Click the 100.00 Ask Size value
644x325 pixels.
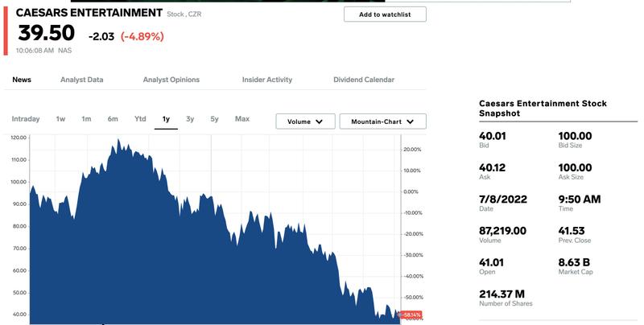(575, 167)
